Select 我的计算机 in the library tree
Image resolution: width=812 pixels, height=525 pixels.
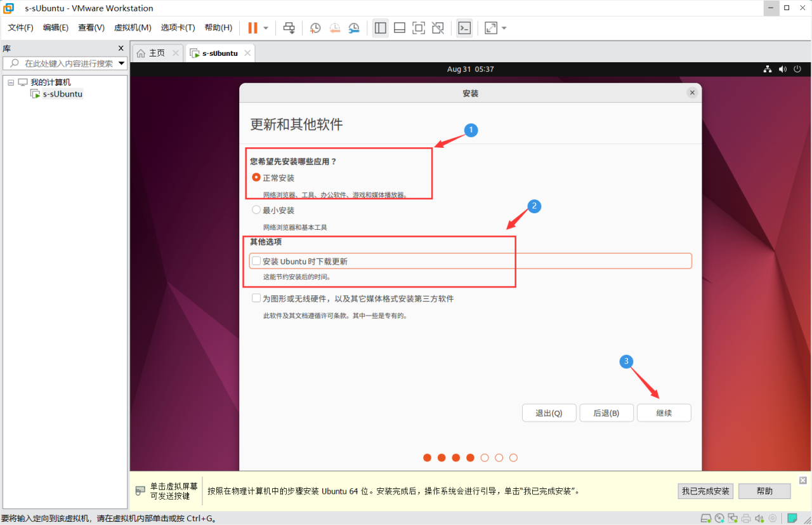click(x=51, y=83)
